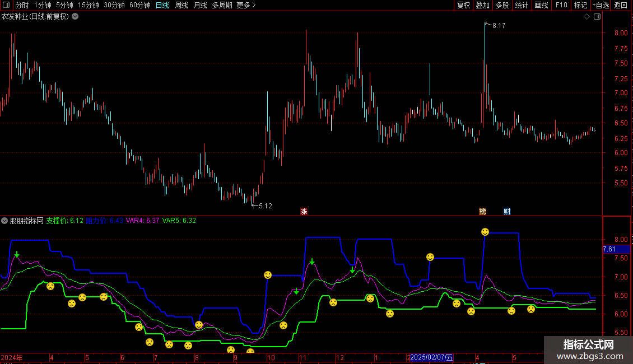Click the 叠加 overlay button
Screen dimensions: 633x364
pos(482,5)
